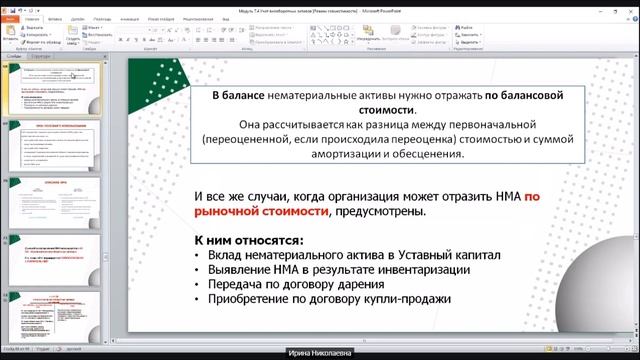Click the Find (Найти) button
Screen dimensions: 640x360
(x=464, y=27)
